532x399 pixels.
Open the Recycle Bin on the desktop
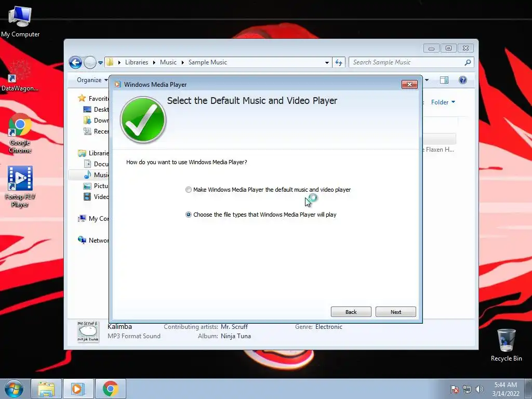506,345
